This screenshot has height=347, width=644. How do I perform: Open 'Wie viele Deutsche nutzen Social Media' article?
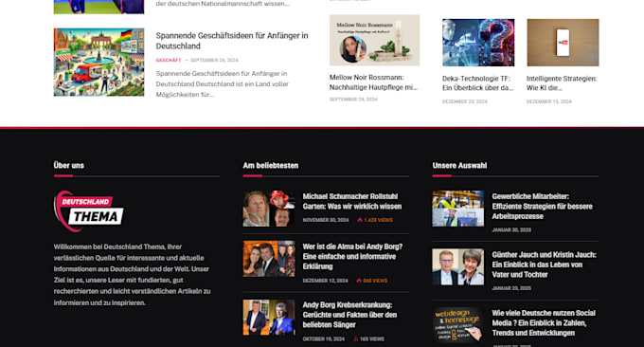[x=544, y=323]
